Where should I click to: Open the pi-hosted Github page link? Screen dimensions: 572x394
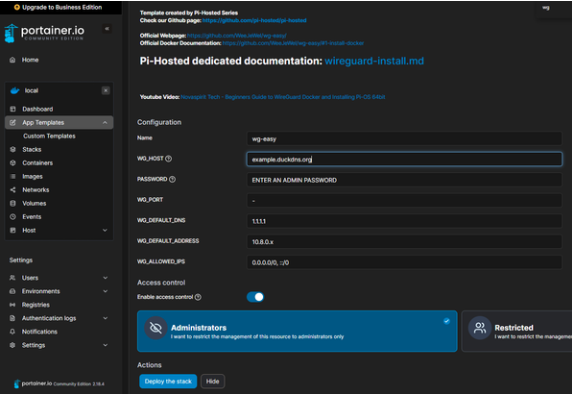pyautogui.click(x=254, y=20)
